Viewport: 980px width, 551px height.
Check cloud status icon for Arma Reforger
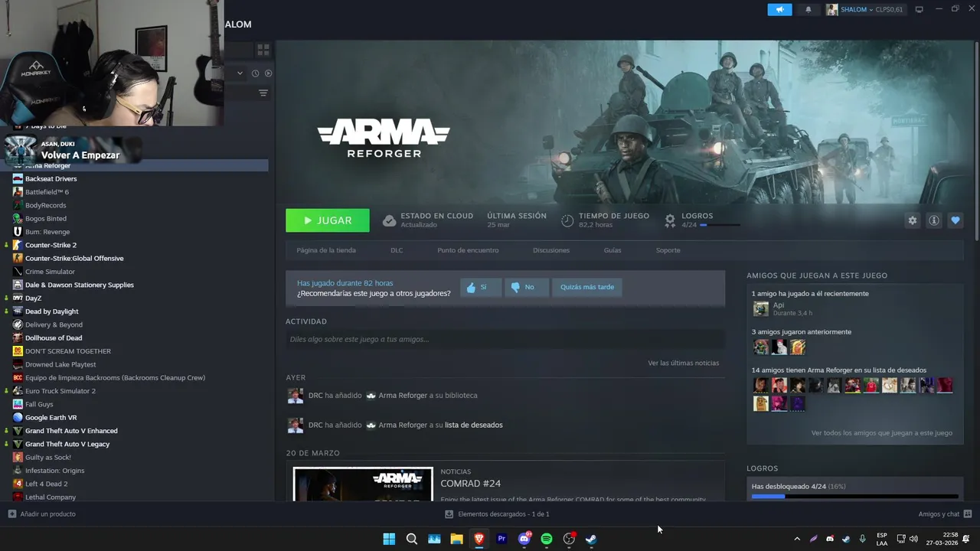point(389,220)
